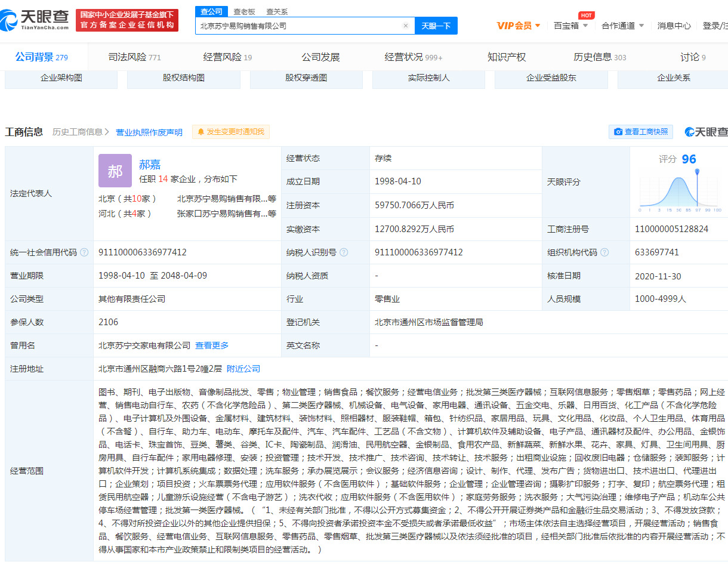
Task: Click the insured count 2106
Action: 109,322
